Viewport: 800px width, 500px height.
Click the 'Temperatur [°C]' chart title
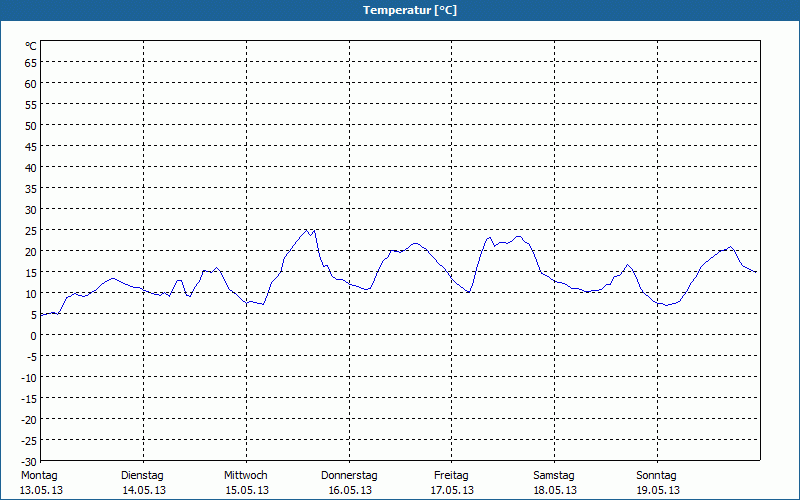click(x=410, y=10)
